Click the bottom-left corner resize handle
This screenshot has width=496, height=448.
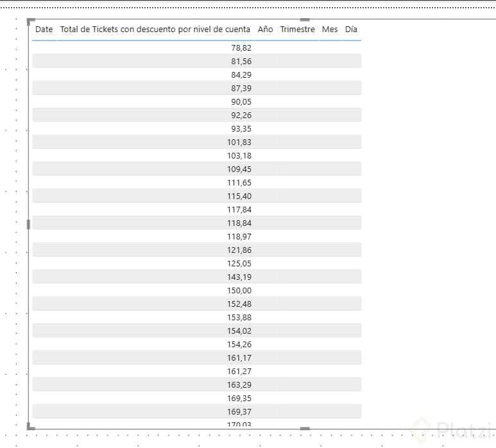pyautogui.click(x=30, y=426)
